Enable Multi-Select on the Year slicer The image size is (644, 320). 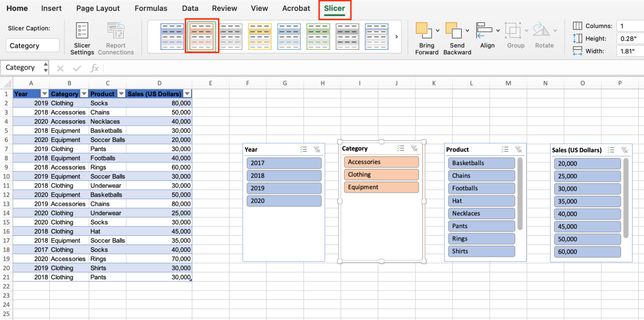[x=303, y=149]
